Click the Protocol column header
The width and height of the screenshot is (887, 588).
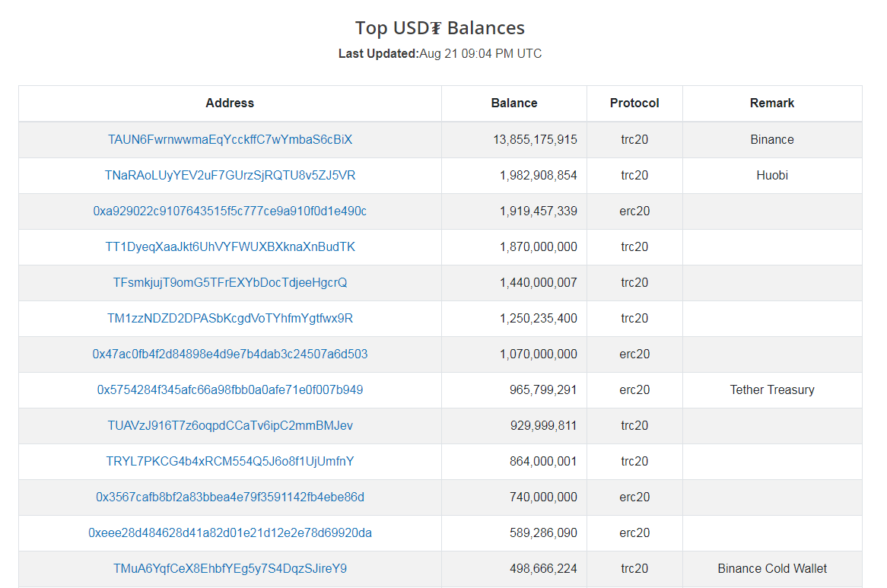point(634,103)
